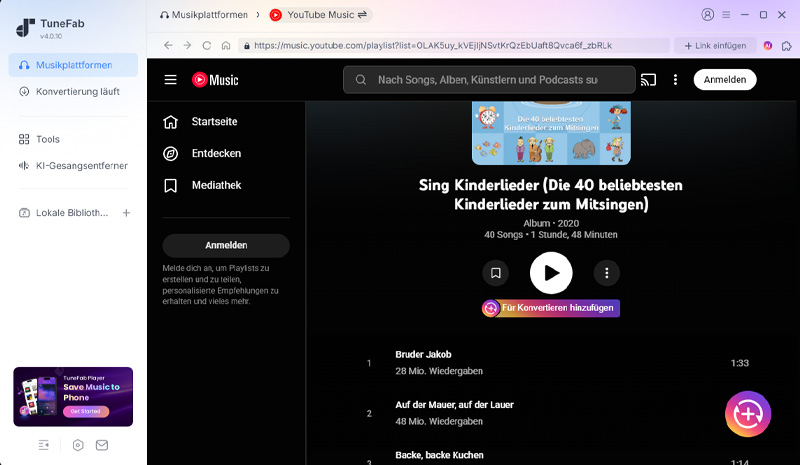The image size is (800, 465).
Task: Open Konvertierung läuft section
Action: 73,91
